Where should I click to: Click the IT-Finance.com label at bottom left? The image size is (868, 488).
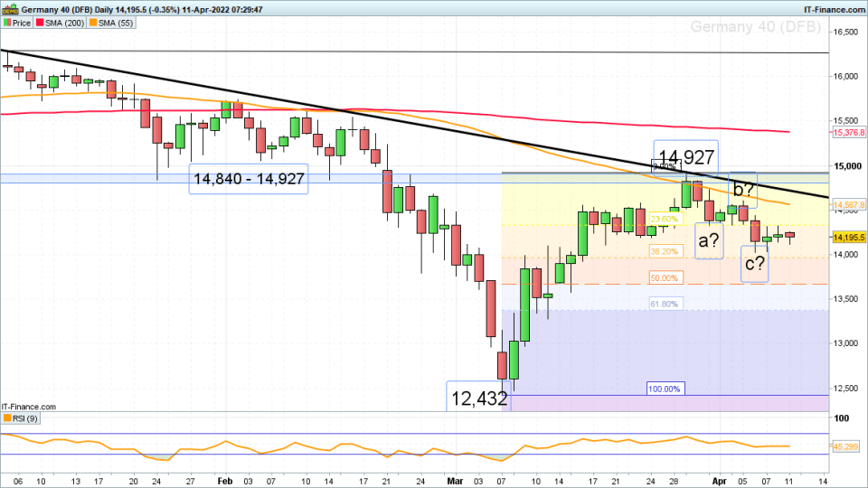[x=29, y=407]
